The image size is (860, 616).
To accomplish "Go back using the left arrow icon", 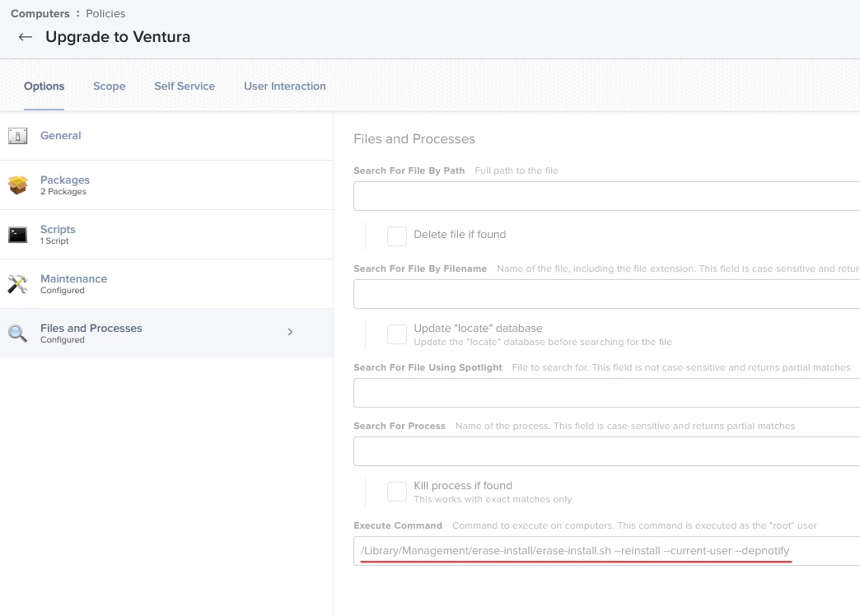I will point(26,37).
